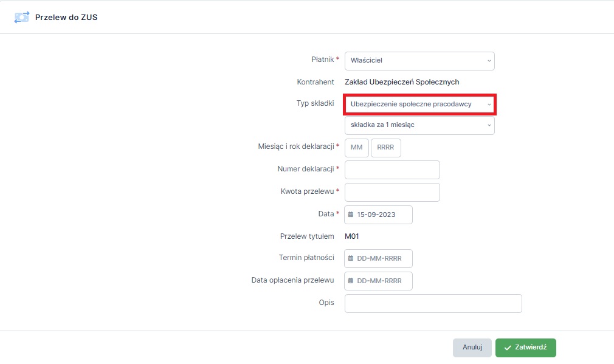Screen dimensions: 614x364
Task: Open the Płatnik dropdown showing Właściciel
Action: (x=419, y=61)
